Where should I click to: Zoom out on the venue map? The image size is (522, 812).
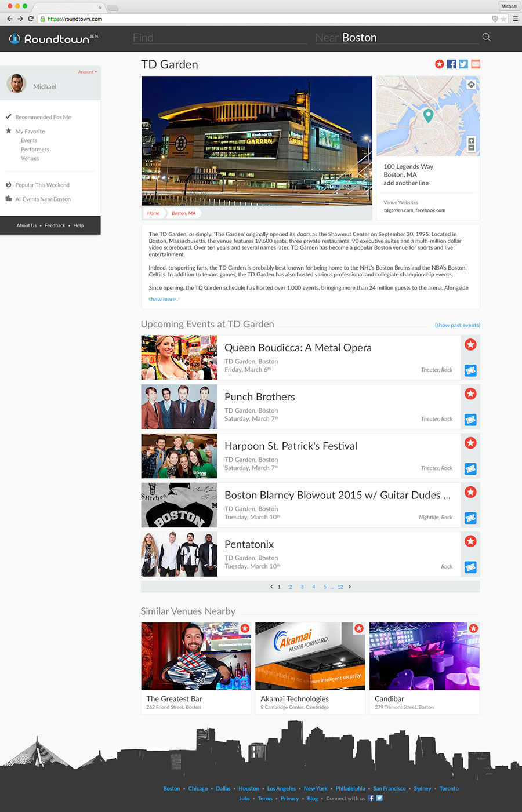coord(471,148)
